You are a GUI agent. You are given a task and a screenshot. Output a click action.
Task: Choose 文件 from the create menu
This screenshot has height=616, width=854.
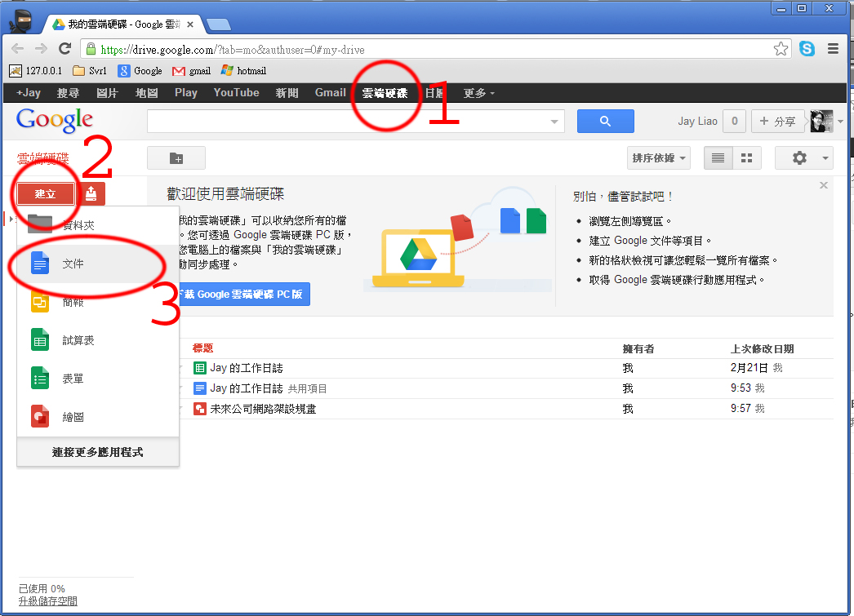point(98,264)
